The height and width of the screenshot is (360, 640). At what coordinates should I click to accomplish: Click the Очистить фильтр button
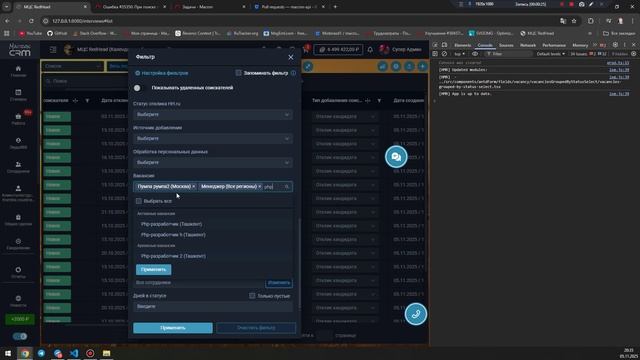coord(256,328)
